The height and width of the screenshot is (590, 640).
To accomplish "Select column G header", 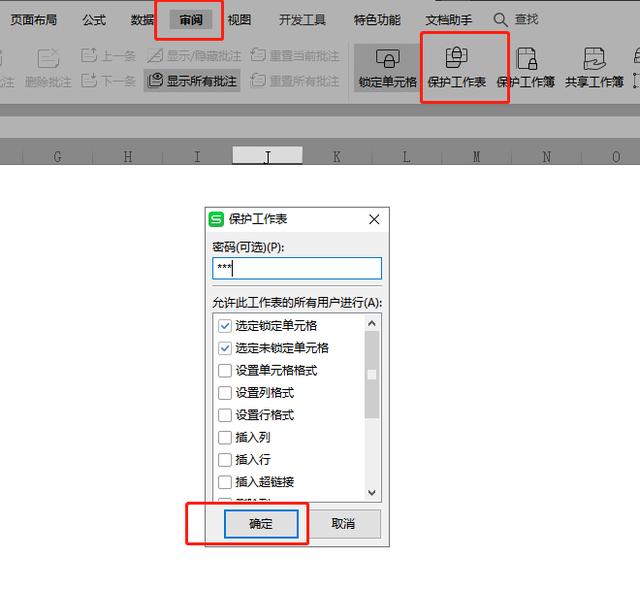I will pos(58,157).
